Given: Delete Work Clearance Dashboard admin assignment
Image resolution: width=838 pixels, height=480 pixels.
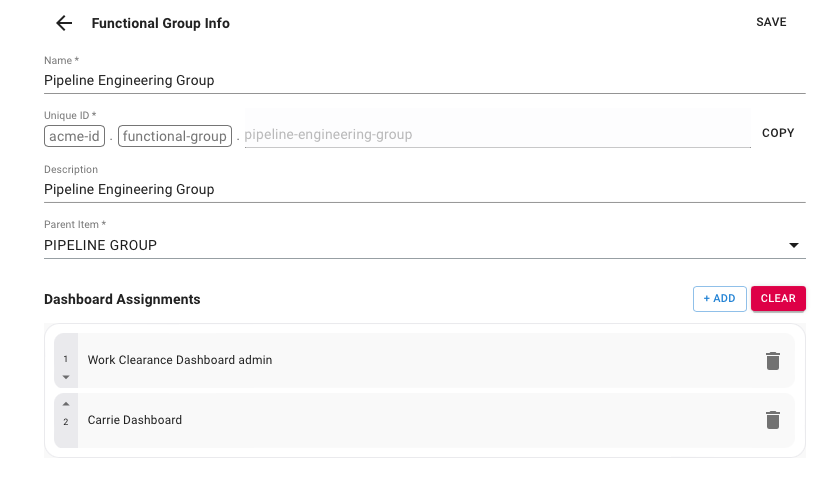Looking at the screenshot, I should point(772,361).
